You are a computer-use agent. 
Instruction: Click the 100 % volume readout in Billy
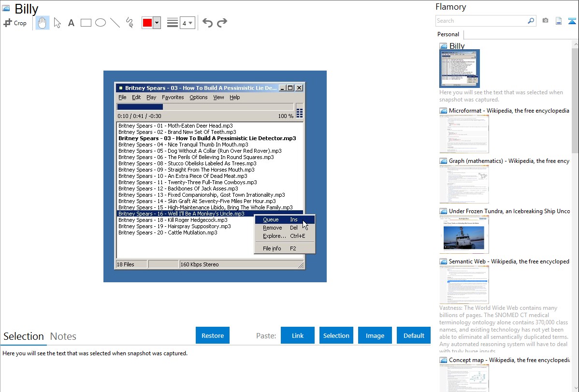pyautogui.click(x=286, y=116)
